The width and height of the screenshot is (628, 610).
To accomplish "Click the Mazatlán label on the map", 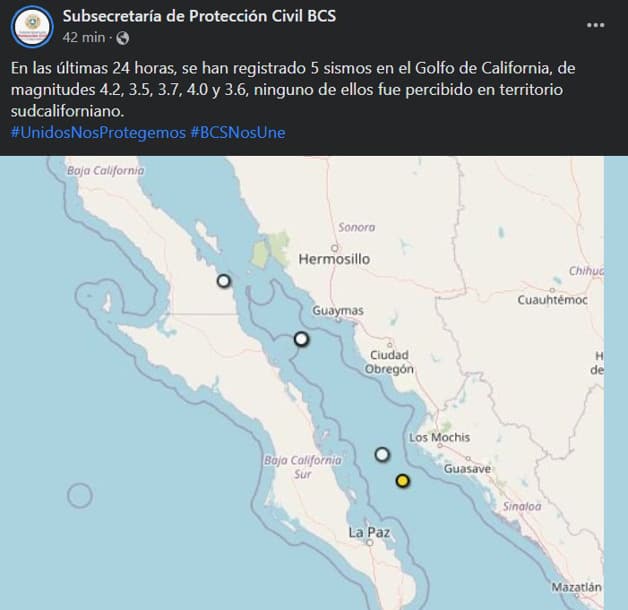I will click(x=576, y=587).
